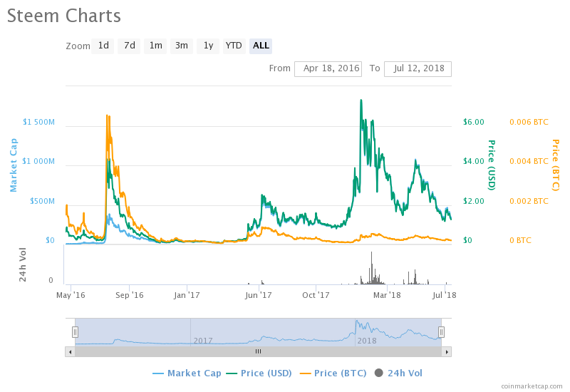
Task: Click the Steem Charts heading
Action: point(64,16)
